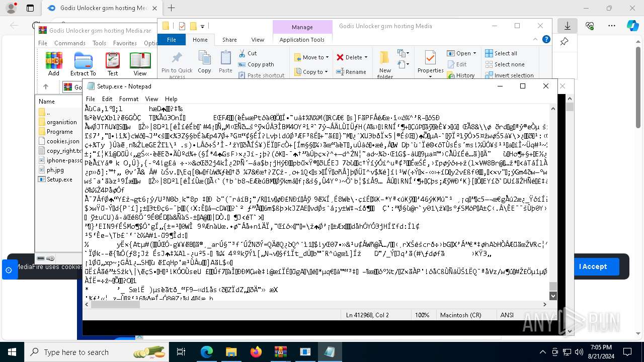The image size is (644, 362).
Task: Click Edit in the Explorer ribbon
Action: 457,64
